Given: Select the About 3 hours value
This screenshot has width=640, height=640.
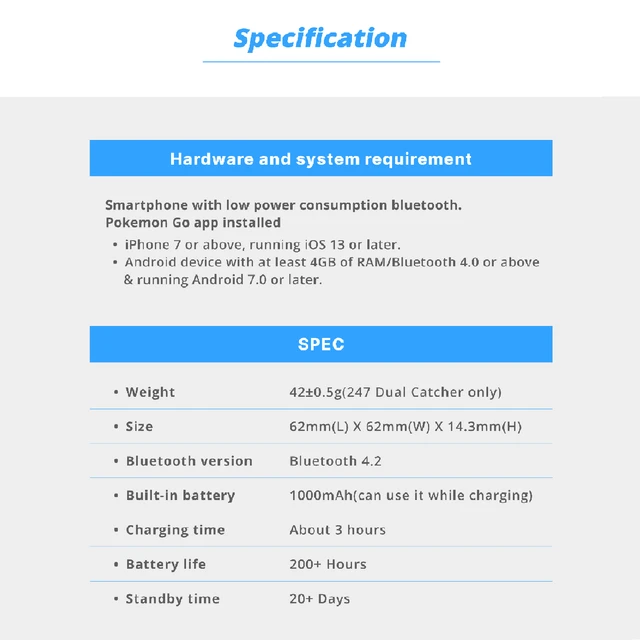Looking at the screenshot, I should (337, 529).
